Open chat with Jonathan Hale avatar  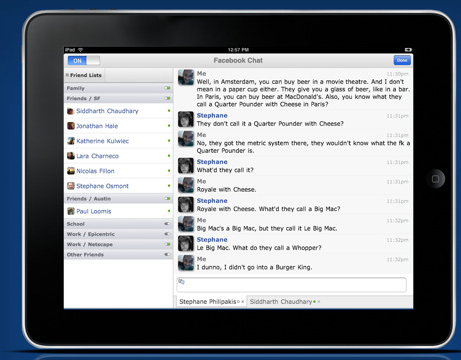(x=71, y=126)
